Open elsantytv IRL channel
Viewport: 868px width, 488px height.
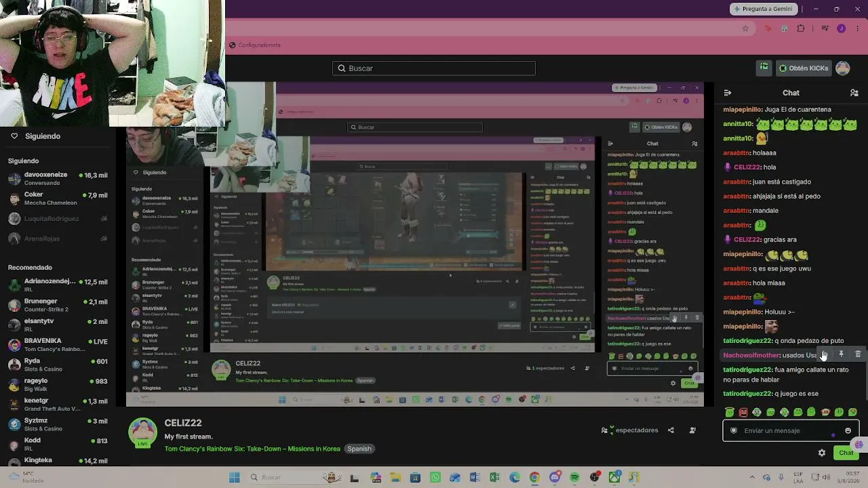click(58, 325)
